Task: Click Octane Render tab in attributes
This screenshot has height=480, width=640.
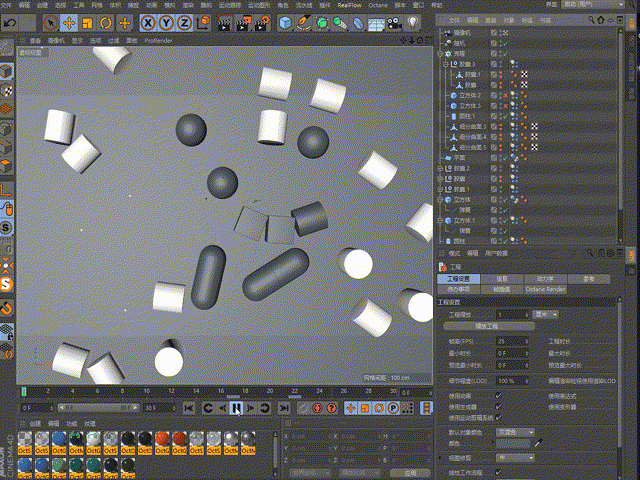Action: click(x=545, y=289)
